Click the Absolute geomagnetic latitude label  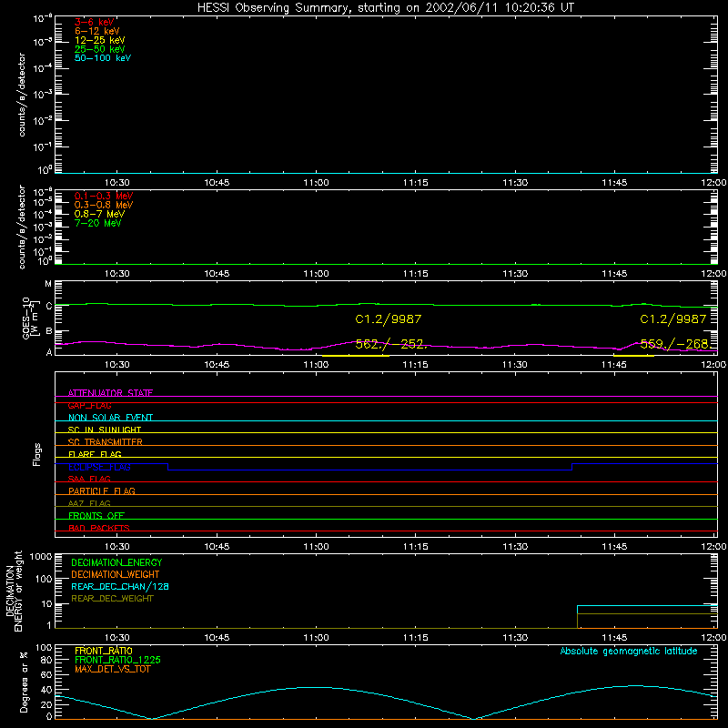pos(629,652)
